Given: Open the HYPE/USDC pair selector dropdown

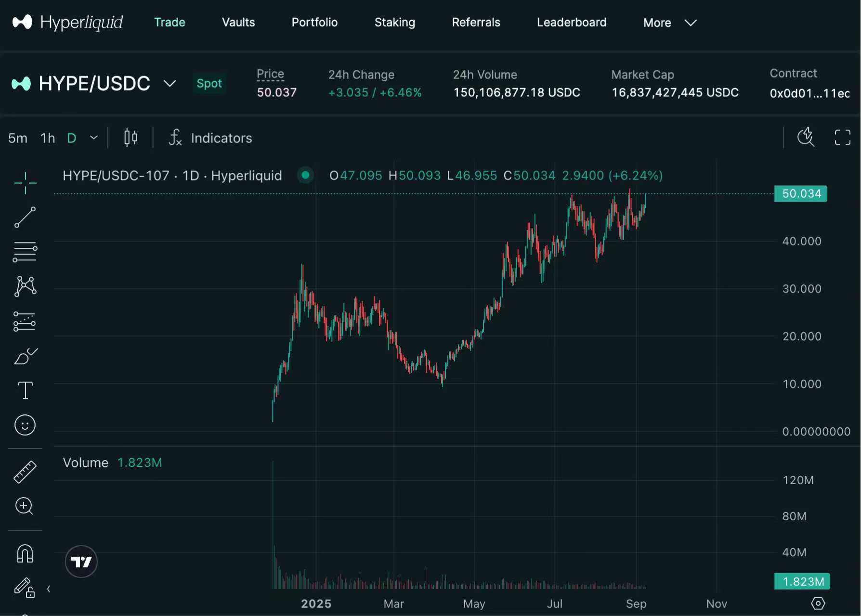Looking at the screenshot, I should [170, 84].
